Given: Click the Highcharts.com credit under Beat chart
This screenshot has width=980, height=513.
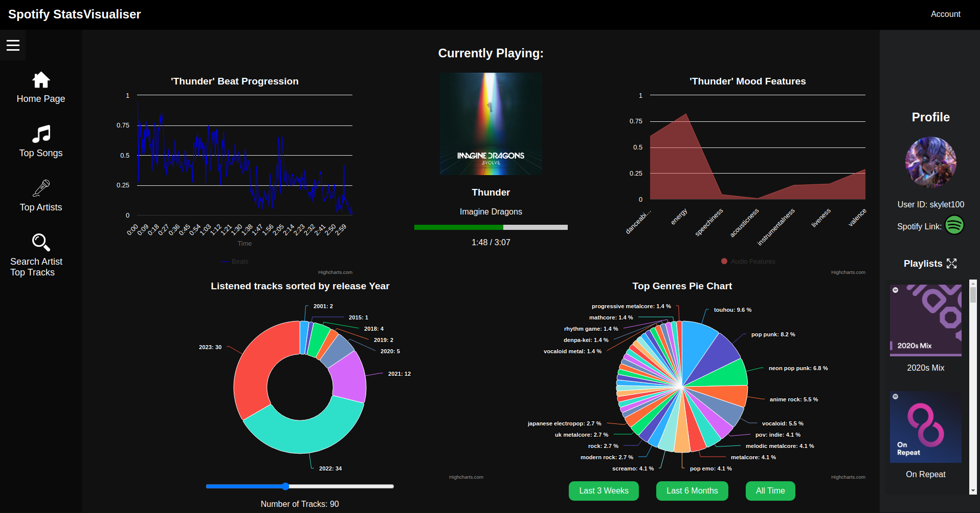Looking at the screenshot, I should click(x=335, y=272).
